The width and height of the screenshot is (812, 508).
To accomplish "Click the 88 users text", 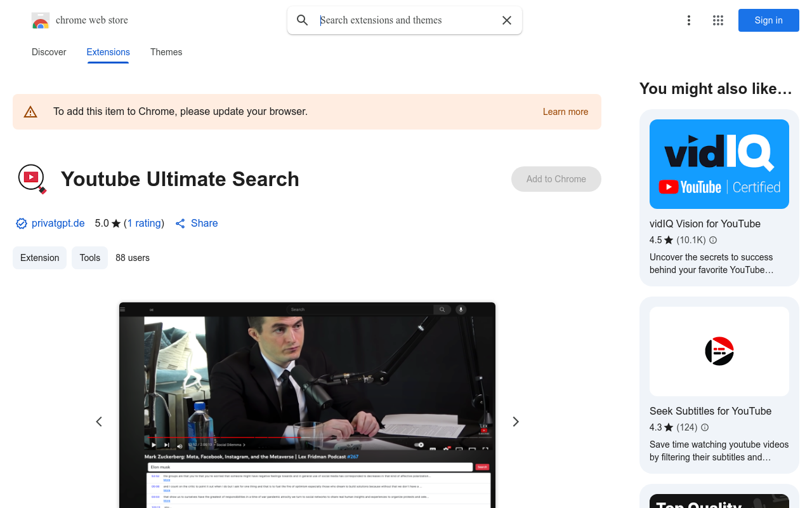I will (133, 258).
